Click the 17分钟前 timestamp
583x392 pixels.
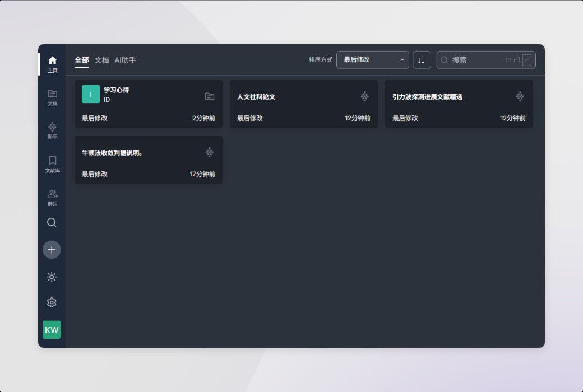202,174
